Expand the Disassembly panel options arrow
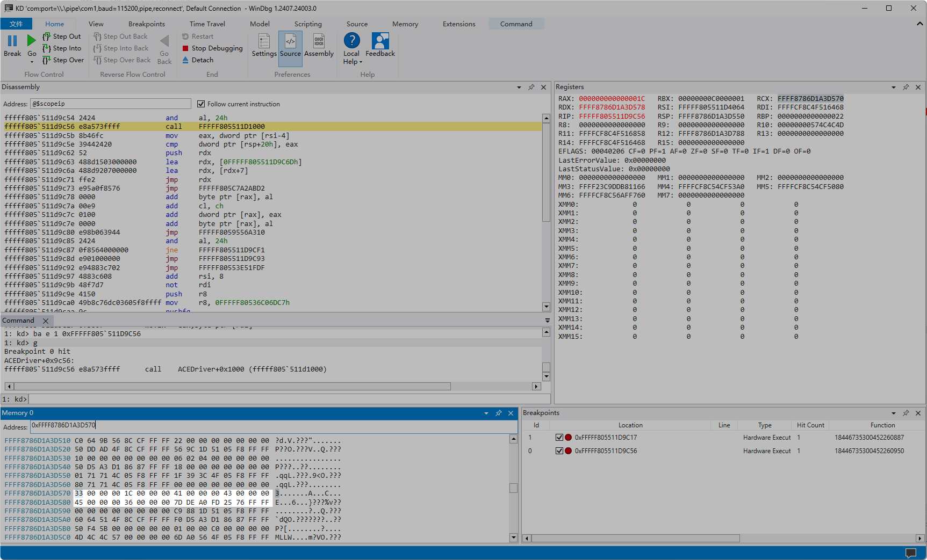The height and width of the screenshot is (560, 927). click(519, 87)
